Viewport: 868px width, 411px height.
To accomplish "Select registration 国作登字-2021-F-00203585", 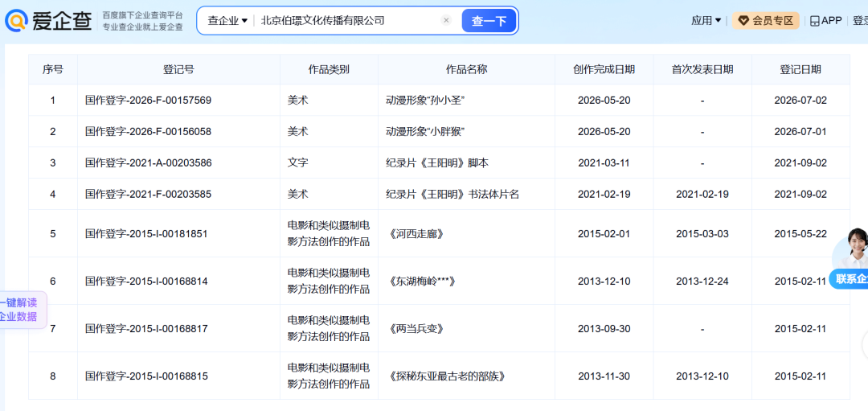I will (149, 194).
